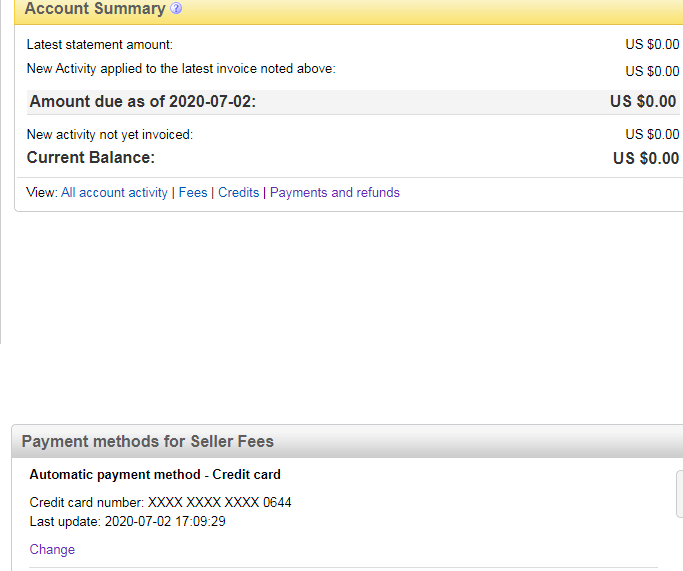Click the Latest statement amount US $0.00 value
This screenshot has height=571, width=683.
(x=652, y=45)
